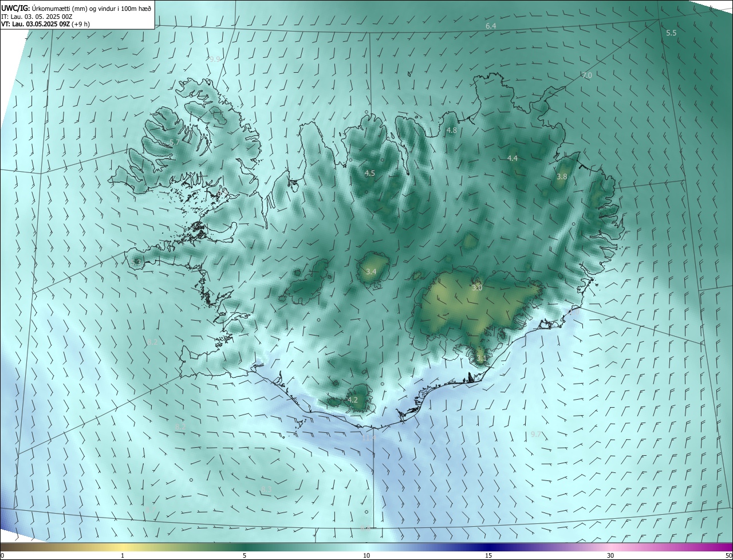
Task: Click the 3.1 value on southeast glacier
Action: pos(480,359)
